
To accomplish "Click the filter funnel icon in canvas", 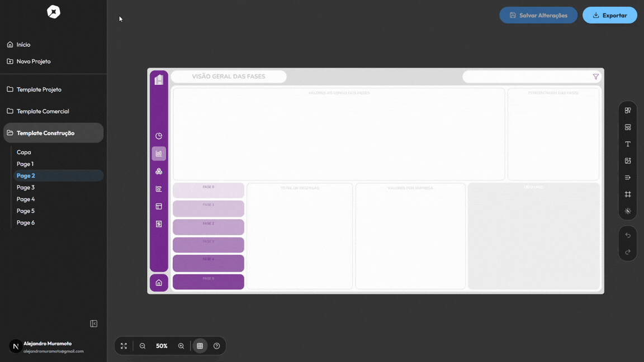I will point(595,77).
